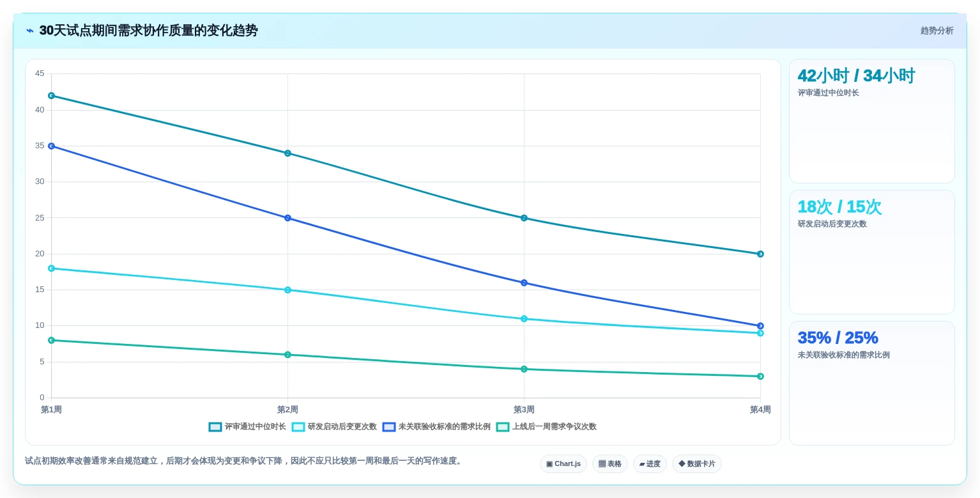Click the 第1周 data point at value 35
This screenshot has width=980, height=498.
coord(52,146)
